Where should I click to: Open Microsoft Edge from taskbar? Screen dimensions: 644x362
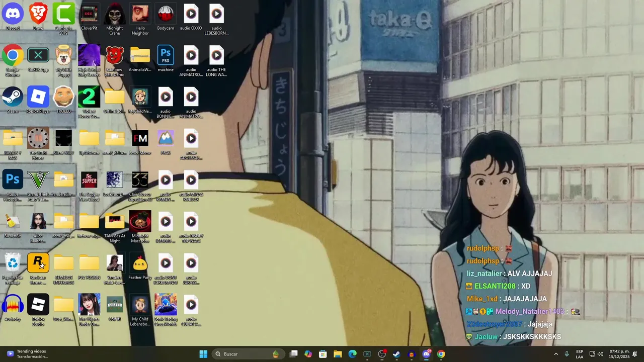click(x=353, y=354)
